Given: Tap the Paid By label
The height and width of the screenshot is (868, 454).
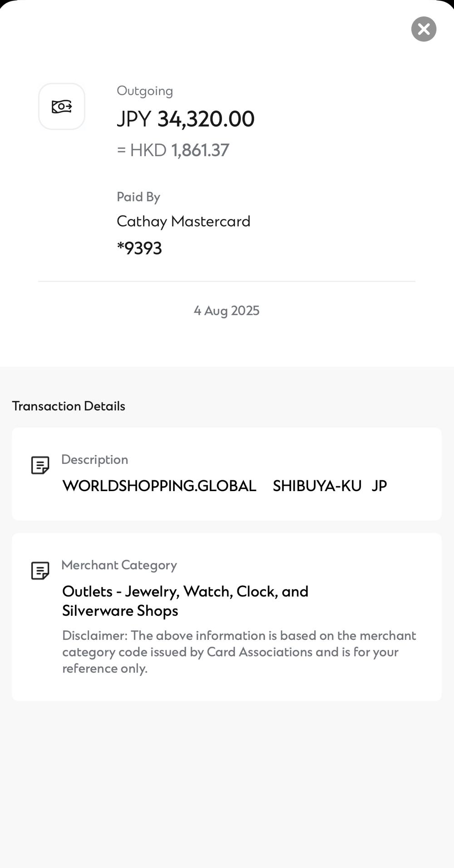Looking at the screenshot, I should coord(138,197).
